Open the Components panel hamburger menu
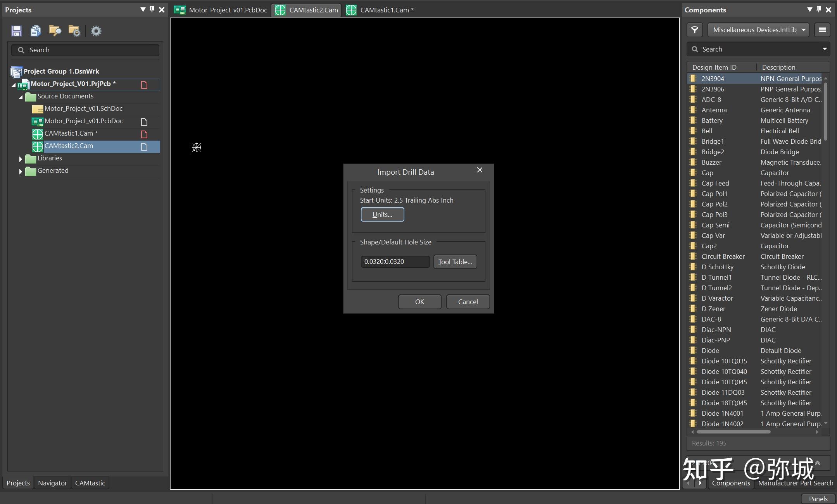The image size is (837, 504). [x=822, y=30]
